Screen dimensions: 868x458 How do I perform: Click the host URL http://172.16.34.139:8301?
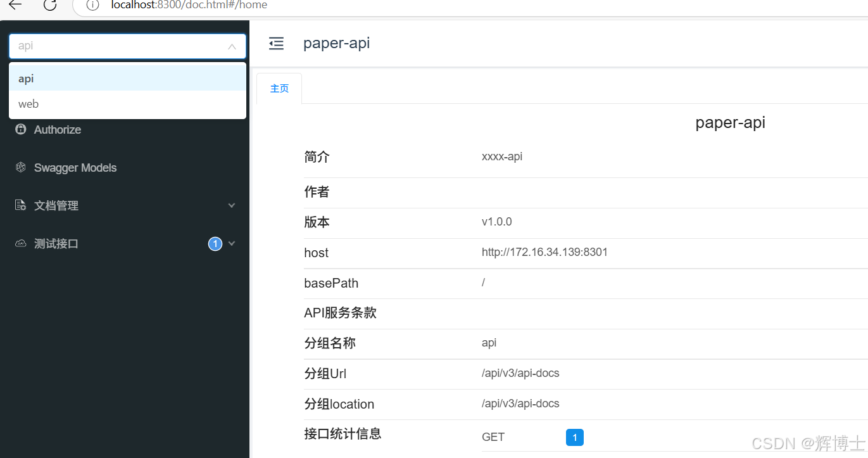pyautogui.click(x=544, y=252)
